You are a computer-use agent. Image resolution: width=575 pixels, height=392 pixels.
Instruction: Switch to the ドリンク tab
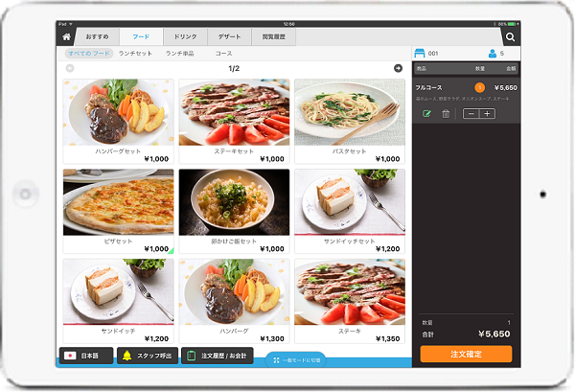185,37
